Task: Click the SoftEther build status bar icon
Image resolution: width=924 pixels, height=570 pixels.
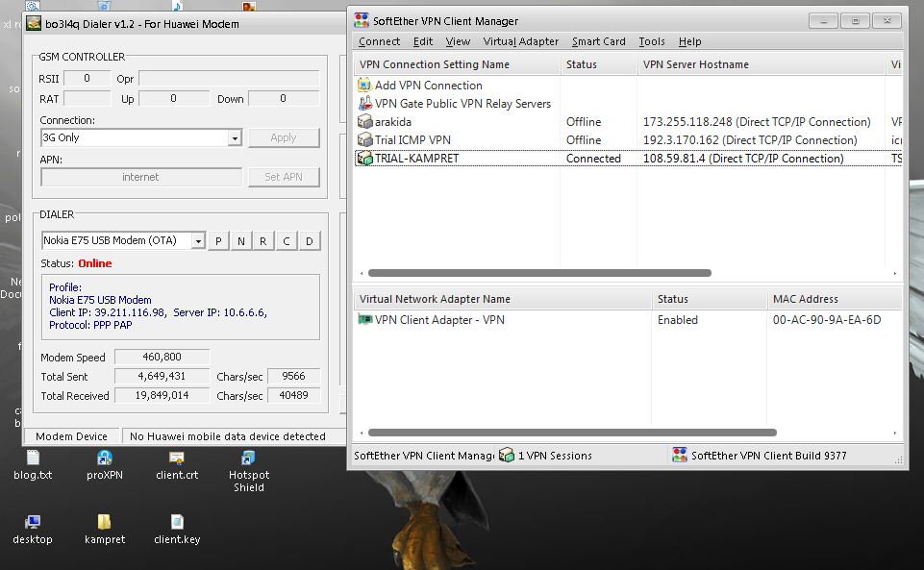Action: (680, 456)
